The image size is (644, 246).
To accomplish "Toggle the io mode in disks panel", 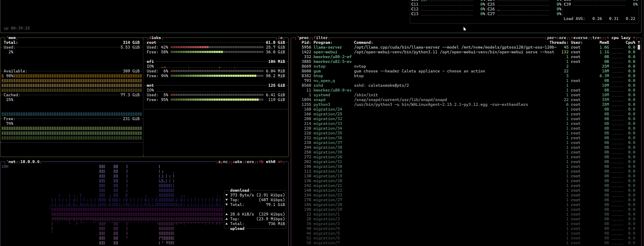I will click(280, 38).
